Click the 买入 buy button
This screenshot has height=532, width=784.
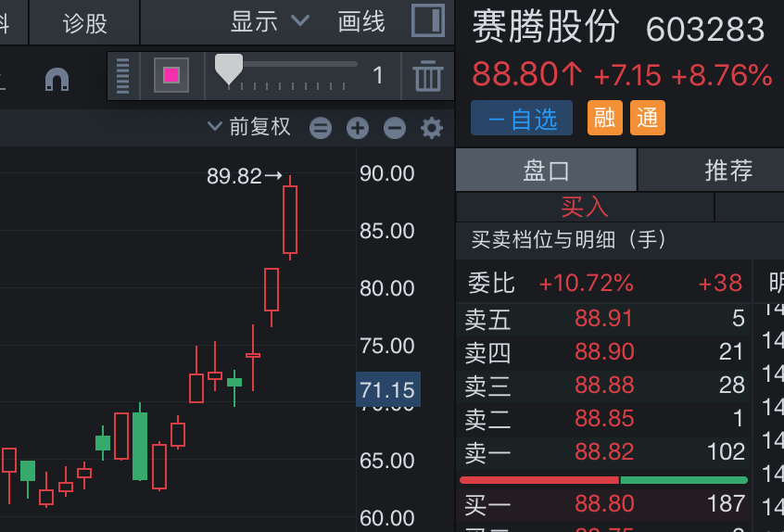585,206
